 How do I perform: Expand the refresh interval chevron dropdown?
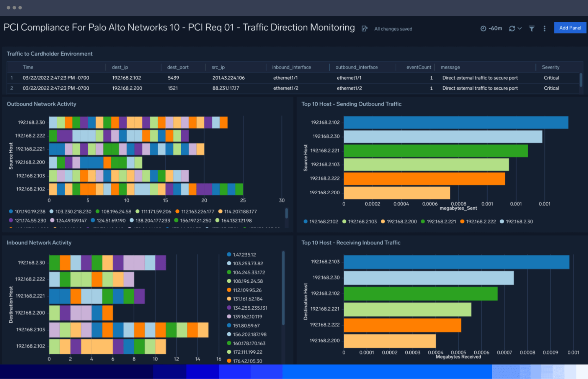click(519, 28)
